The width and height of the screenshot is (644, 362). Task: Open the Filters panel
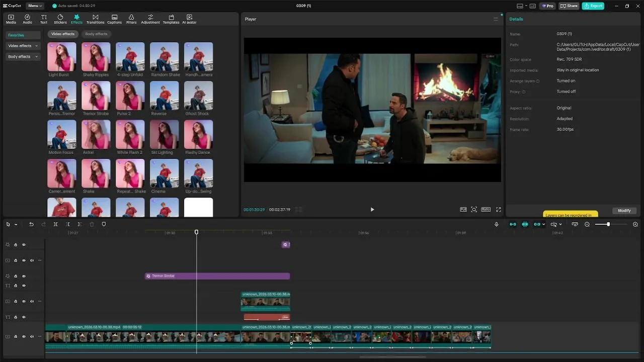pos(131,19)
